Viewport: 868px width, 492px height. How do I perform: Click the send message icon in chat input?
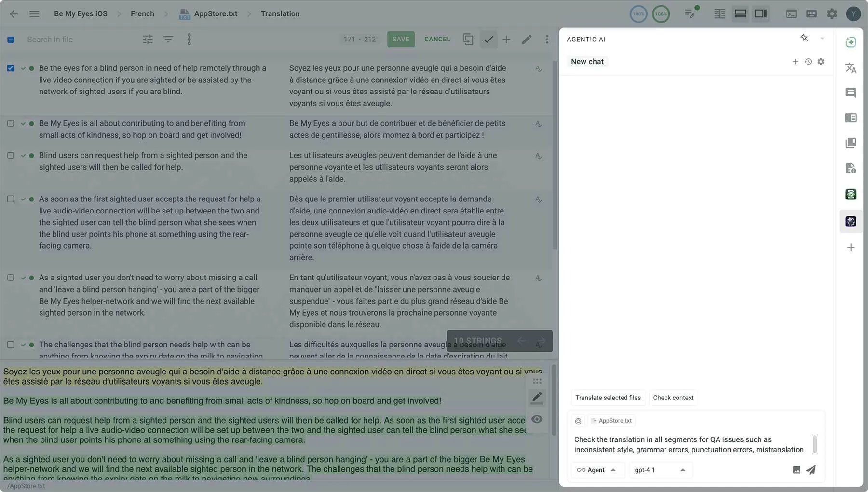tap(811, 469)
